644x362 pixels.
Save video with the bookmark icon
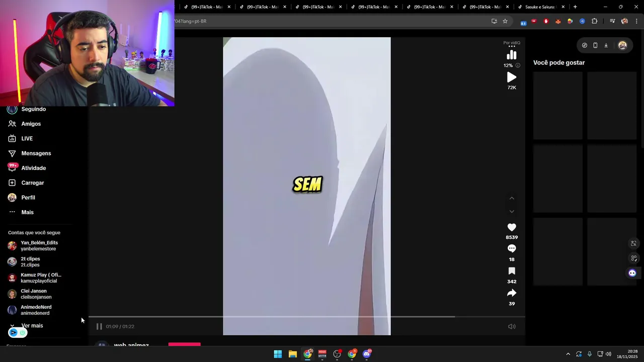(x=512, y=271)
